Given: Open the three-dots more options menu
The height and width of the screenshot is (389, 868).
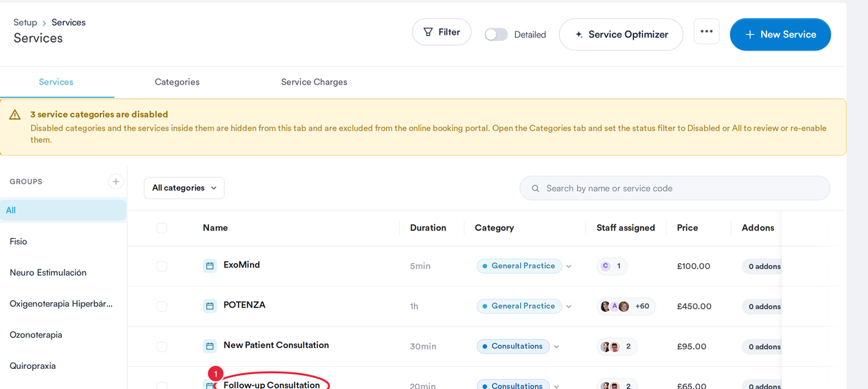Looking at the screenshot, I should click(706, 31).
